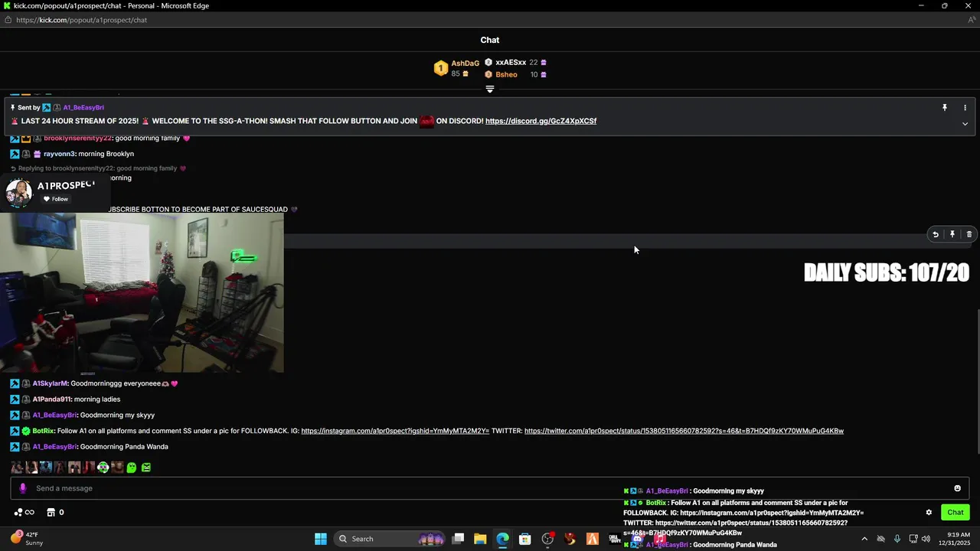Open File Explorer from taskbar
The image size is (980, 551).
(480, 539)
